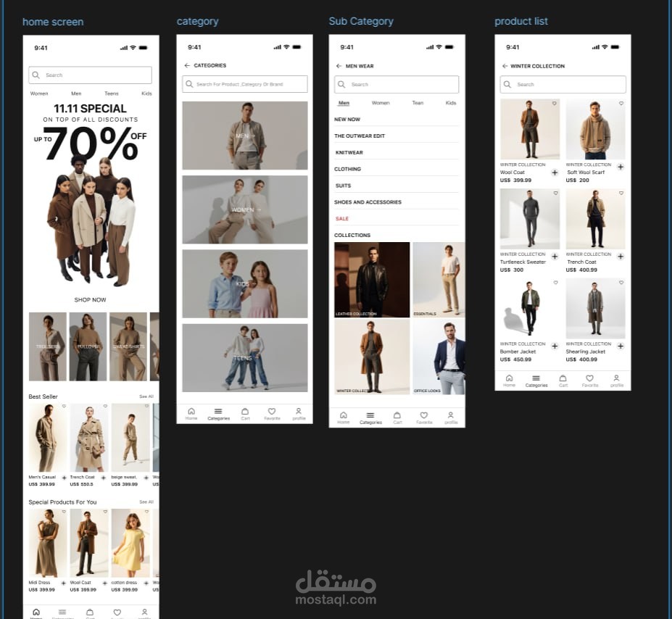Click the back arrow beside CATEGORIES

click(x=187, y=65)
